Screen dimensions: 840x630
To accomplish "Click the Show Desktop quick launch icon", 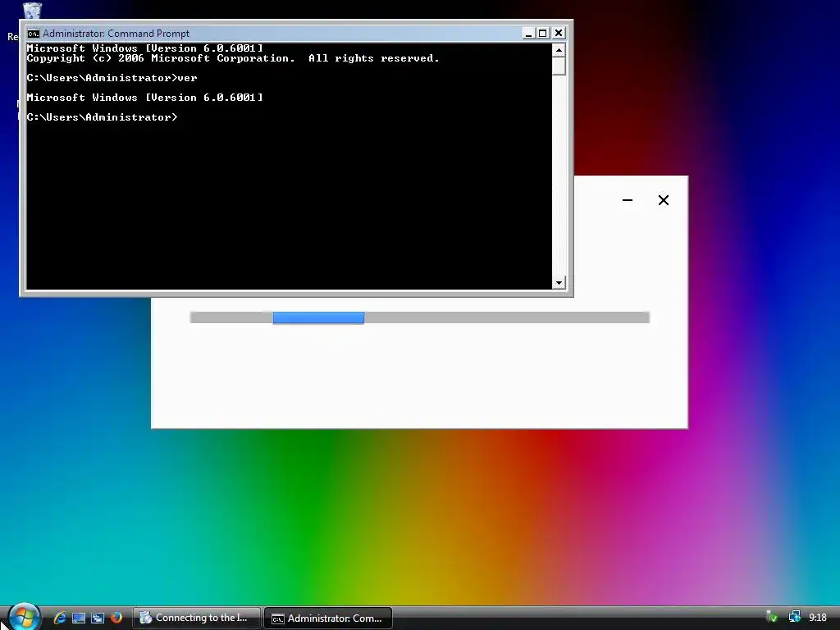I will point(79,618).
